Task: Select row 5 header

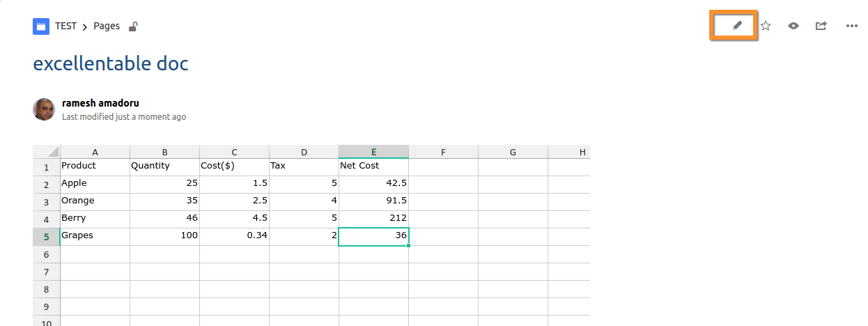Action: pyautogui.click(x=47, y=237)
